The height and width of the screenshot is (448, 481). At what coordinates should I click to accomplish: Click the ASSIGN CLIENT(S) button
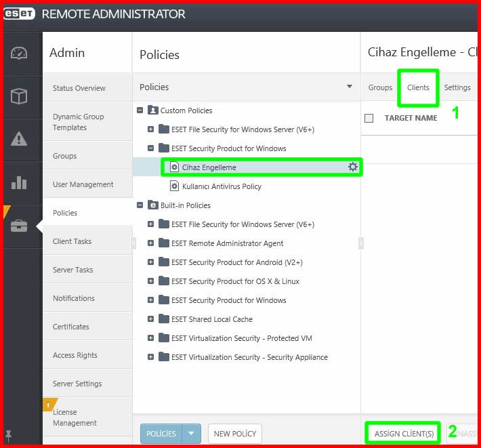coord(404,433)
